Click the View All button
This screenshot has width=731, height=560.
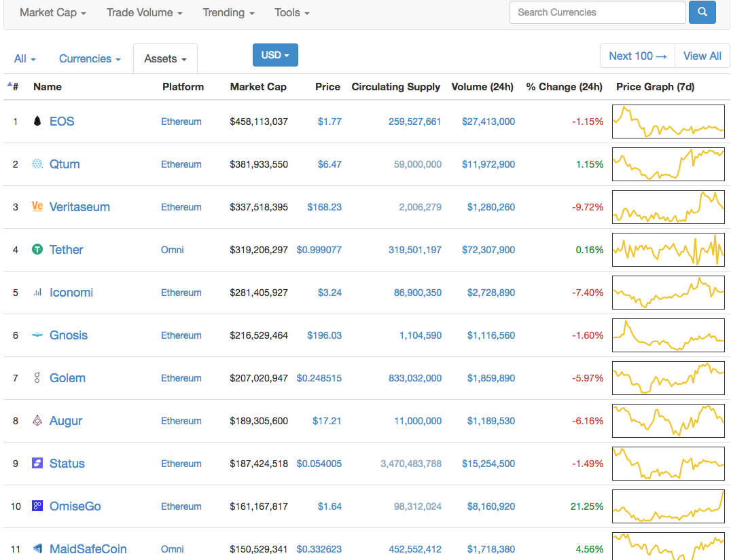point(702,56)
